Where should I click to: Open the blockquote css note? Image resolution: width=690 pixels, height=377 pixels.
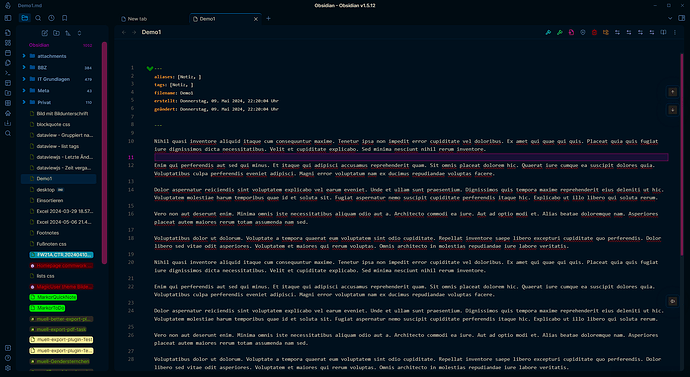[53, 124]
